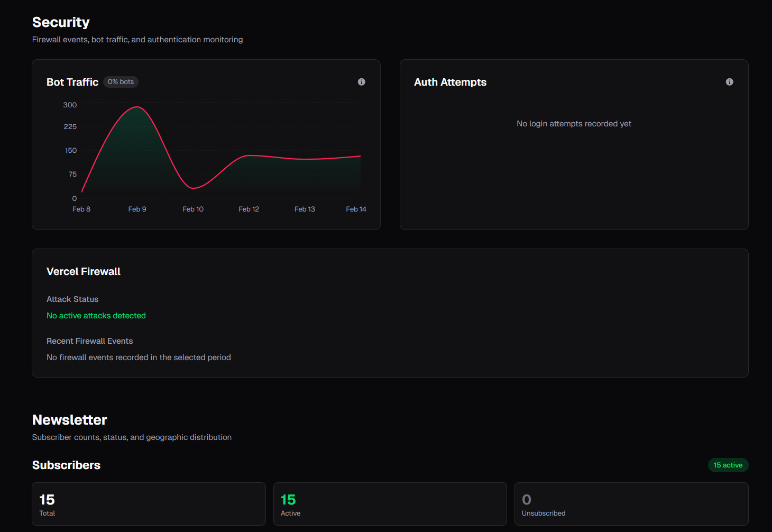Viewport: 772px width, 532px height.
Task: Click the "No firewall events recorded" message
Action: point(139,357)
